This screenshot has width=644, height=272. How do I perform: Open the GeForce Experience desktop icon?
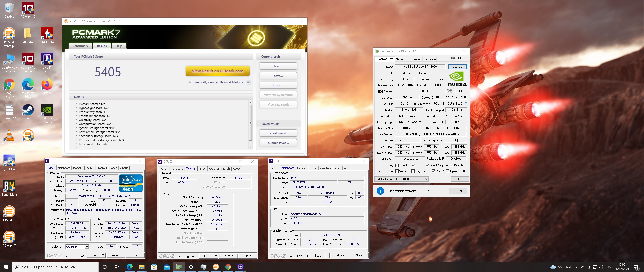[47, 114]
